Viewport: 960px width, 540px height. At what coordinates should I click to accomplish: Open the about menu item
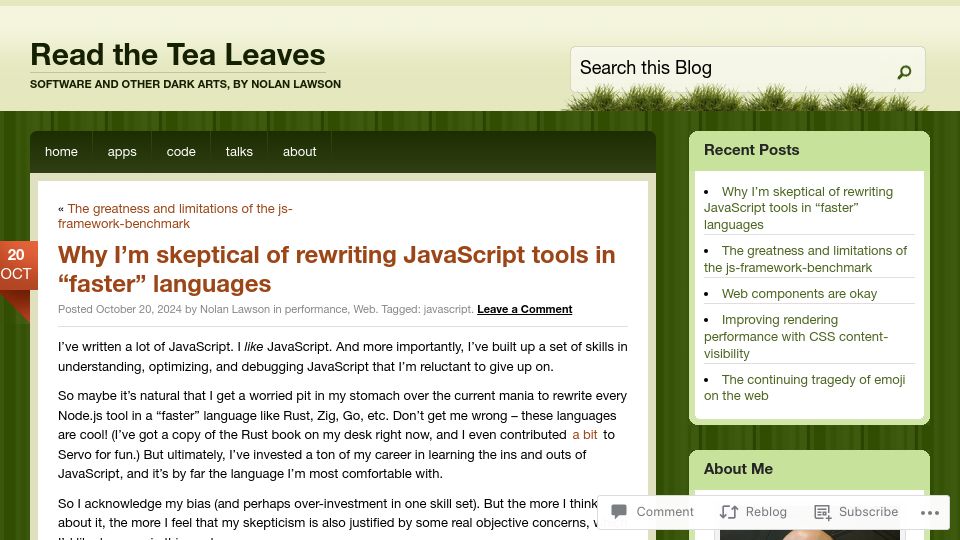pyautogui.click(x=299, y=152)
